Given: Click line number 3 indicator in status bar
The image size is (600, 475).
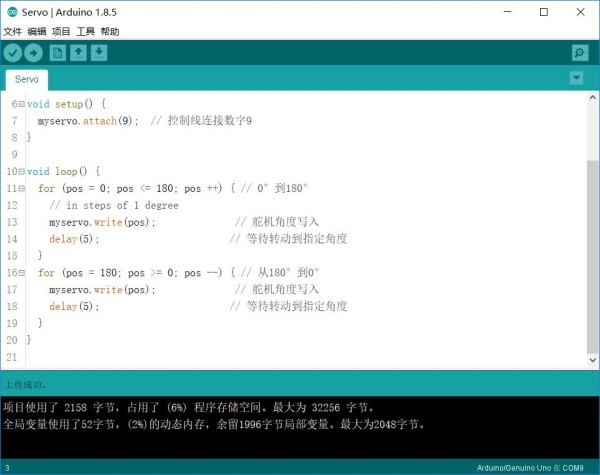Looking at the screenshot, I should click(7, 468).
